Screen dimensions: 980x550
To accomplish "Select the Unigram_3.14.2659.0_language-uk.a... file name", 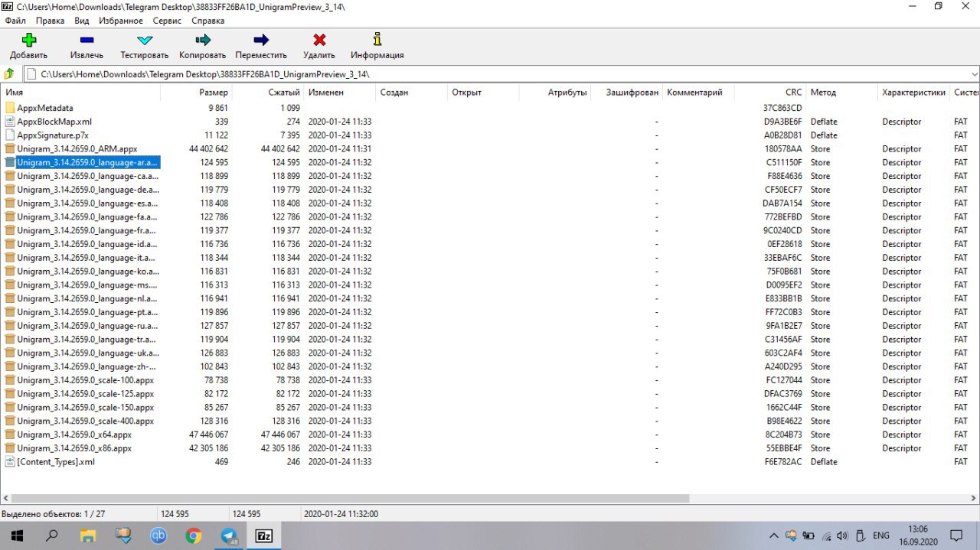I will point(88,353).
